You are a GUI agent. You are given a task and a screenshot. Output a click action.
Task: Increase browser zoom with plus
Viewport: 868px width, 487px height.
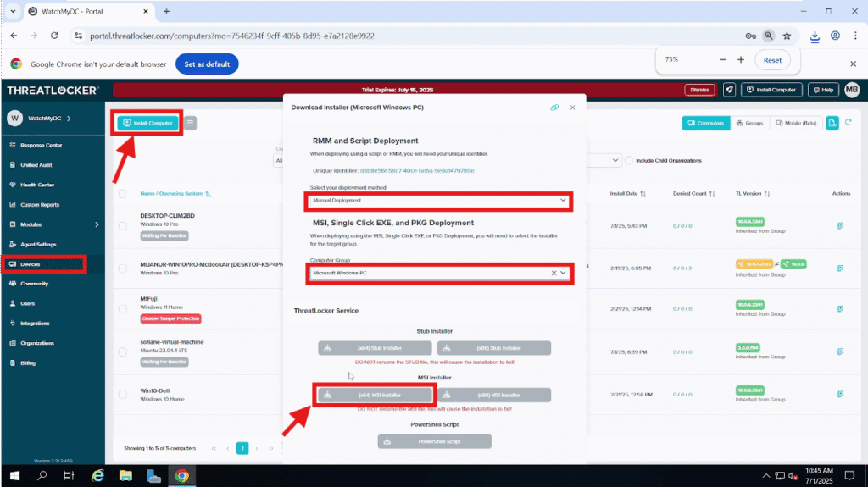(741, 60)
